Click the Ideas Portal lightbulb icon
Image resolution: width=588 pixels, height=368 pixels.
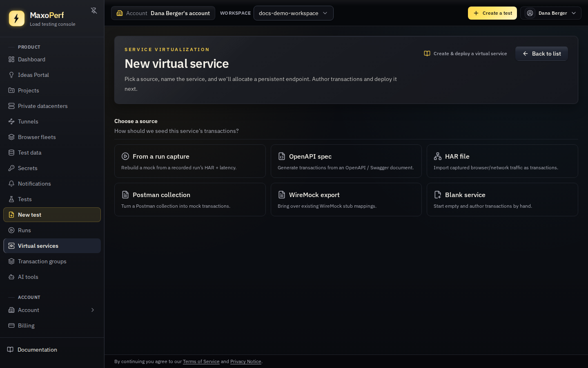tap(11, 75)
